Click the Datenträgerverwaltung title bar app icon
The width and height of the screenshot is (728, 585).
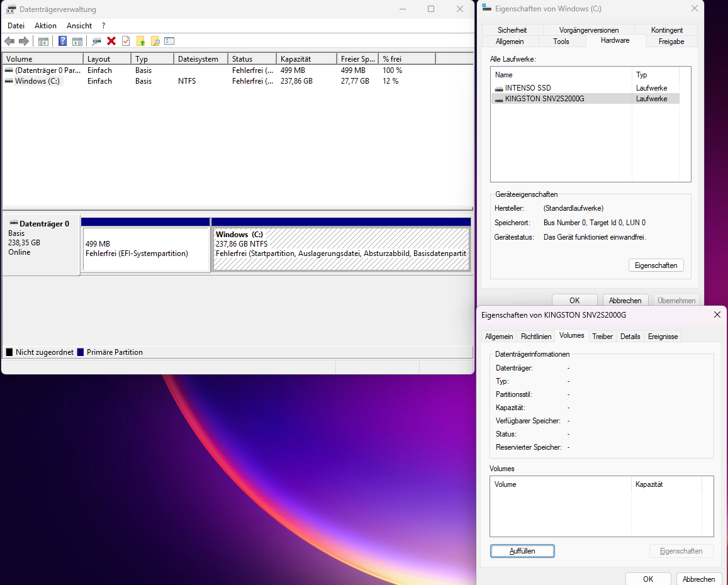click(11, 9)
